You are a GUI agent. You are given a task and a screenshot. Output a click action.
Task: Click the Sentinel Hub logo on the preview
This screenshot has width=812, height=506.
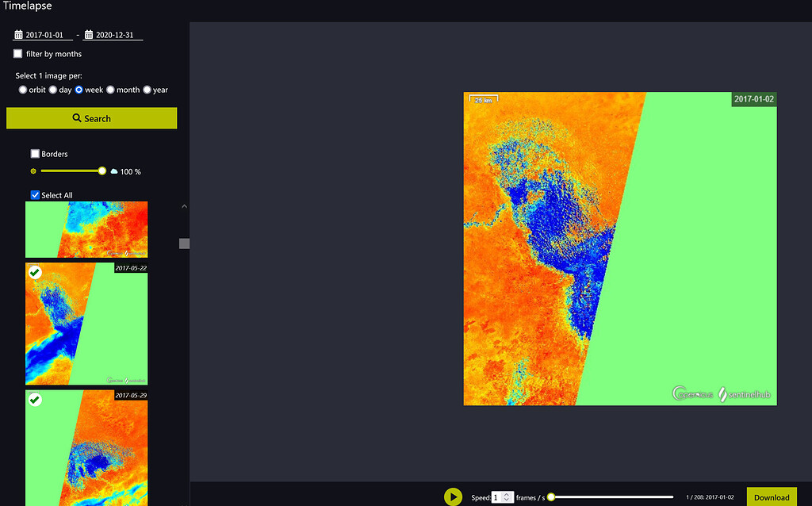(x=745, y=393)
